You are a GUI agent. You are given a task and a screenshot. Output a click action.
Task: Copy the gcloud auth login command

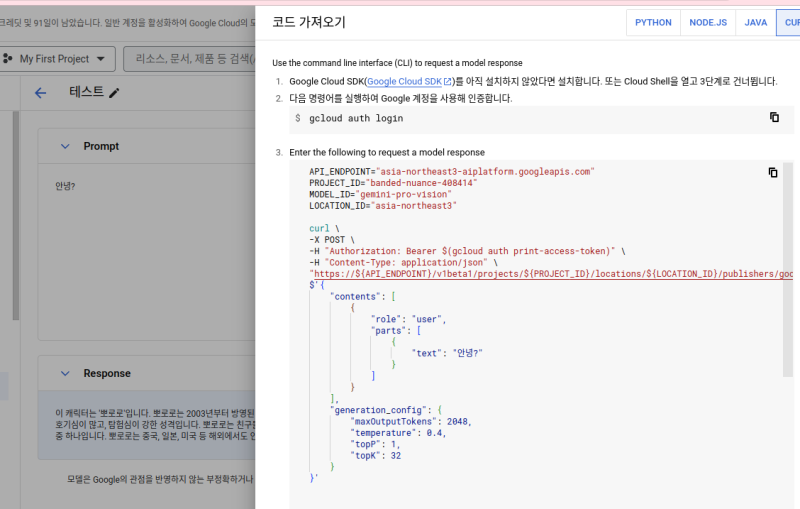pos(773,118)
